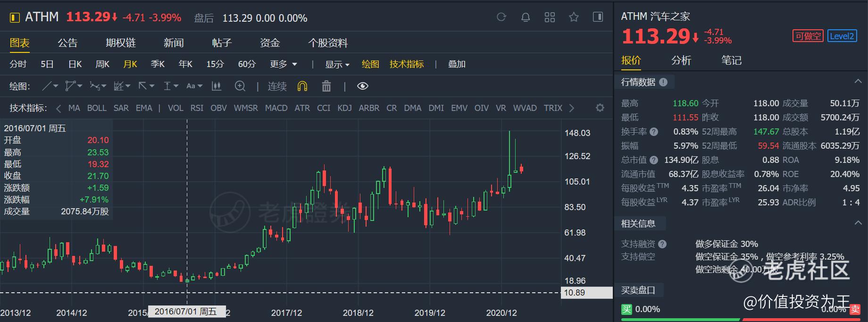Viewport: 868px width, 322px height.
Task: Open the multi-chart grid layout
Action: pyautogui.click(x=550, y=17)
